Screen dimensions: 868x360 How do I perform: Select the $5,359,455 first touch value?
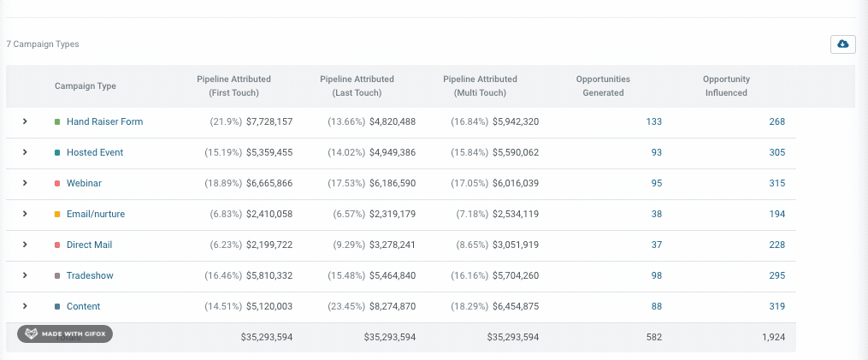pos(269,152)
